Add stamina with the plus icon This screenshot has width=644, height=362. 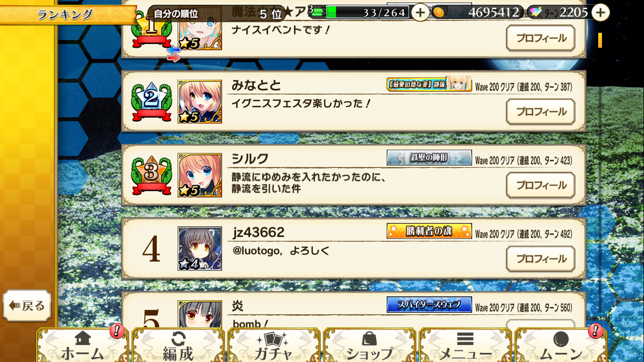coord(420,12)
